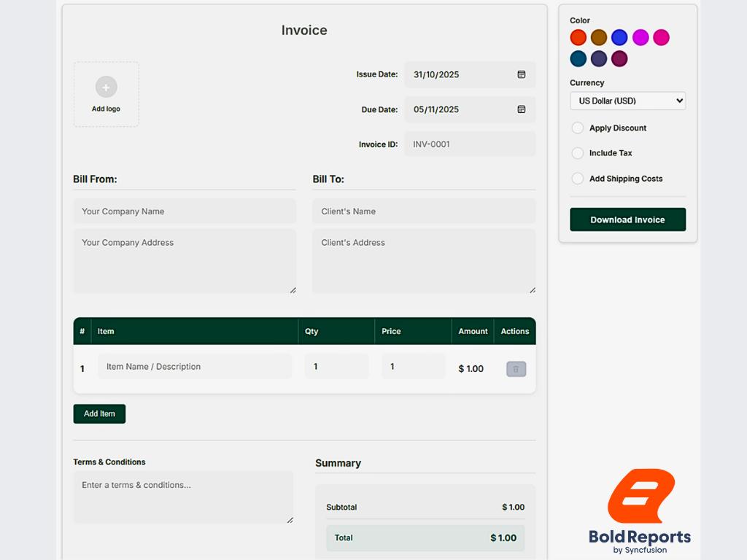The height and width of the screenshot is (560, 747).
Task: Click the Client's Address resize handle
Action: (532, 290)
